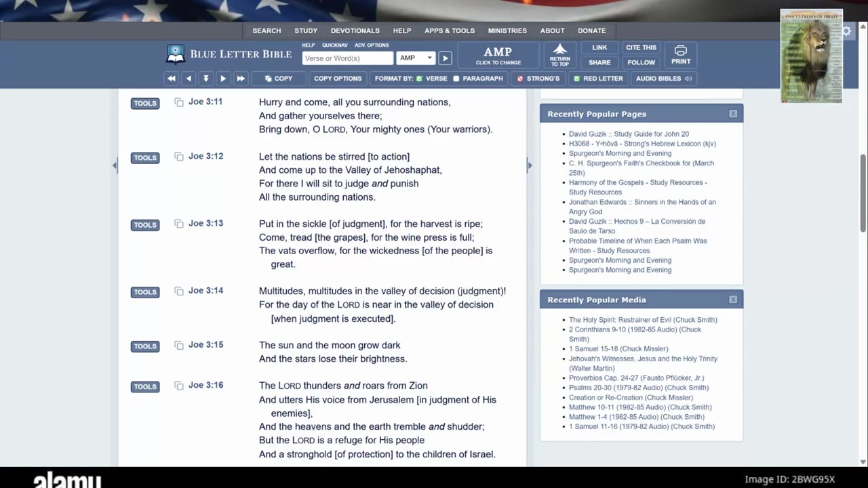Open H3068 Strong's Hebrew Lexicon link
This screenshot has height=488, width=868.
[x=642, y=144]
